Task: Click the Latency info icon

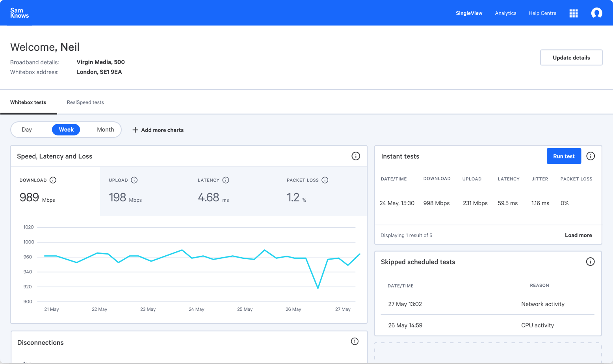Action: (226, 180)
